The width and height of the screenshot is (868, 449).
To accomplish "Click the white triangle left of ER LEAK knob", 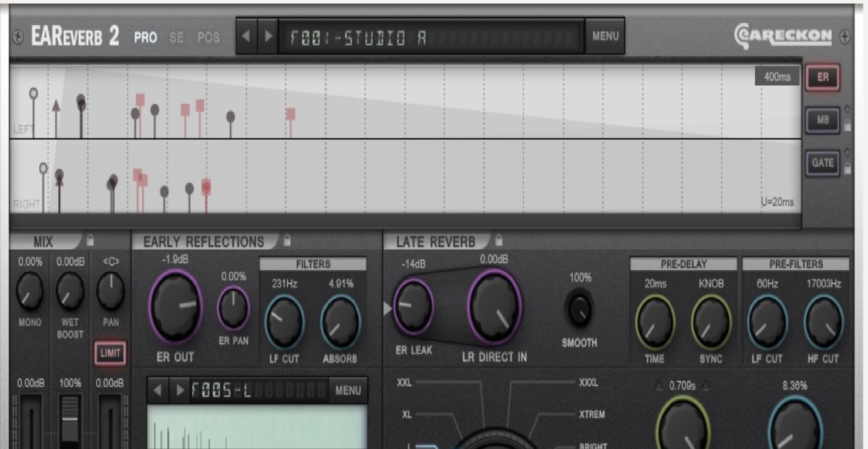I will tap(387, 309).
